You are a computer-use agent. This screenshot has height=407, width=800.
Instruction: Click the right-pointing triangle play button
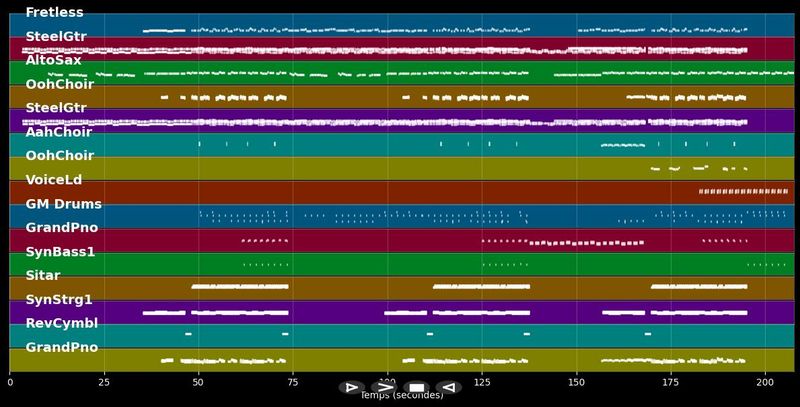pos(350,387)
